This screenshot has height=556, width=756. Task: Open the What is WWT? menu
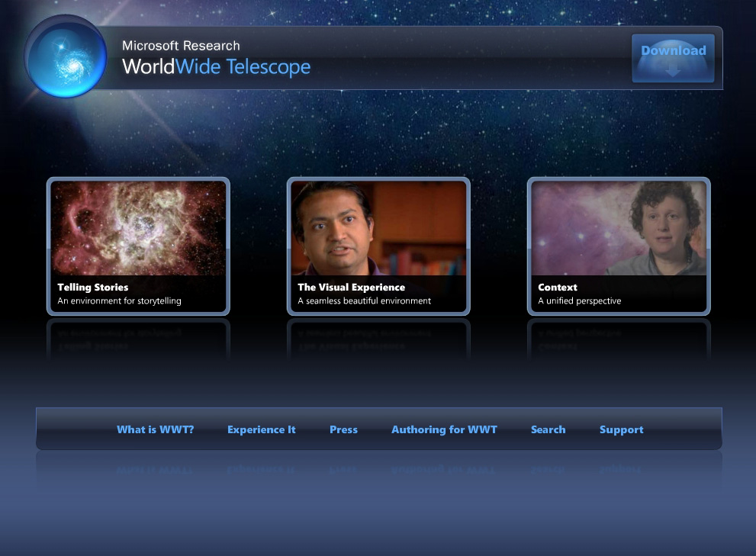coord(156,429)
